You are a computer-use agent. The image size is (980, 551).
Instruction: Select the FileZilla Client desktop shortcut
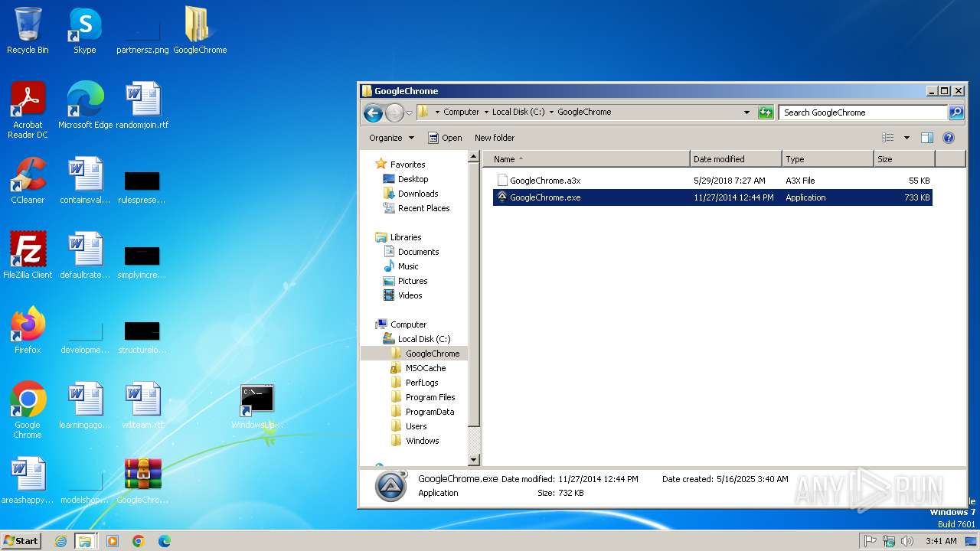coord(28,255)
